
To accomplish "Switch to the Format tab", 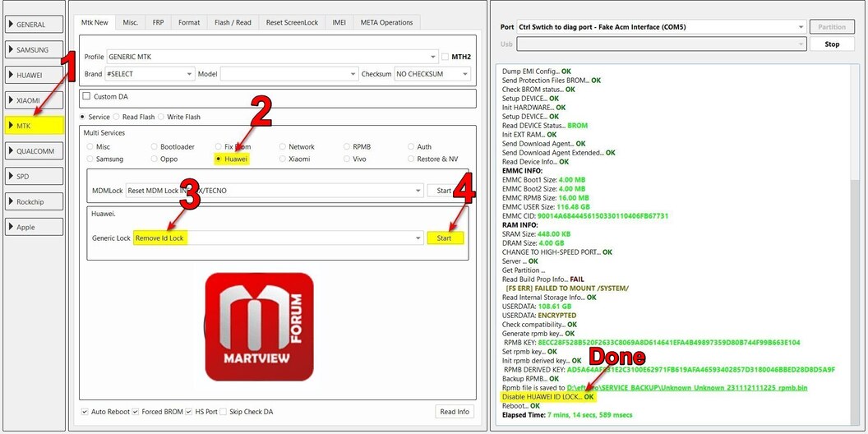I will click(x=189, y=23).
